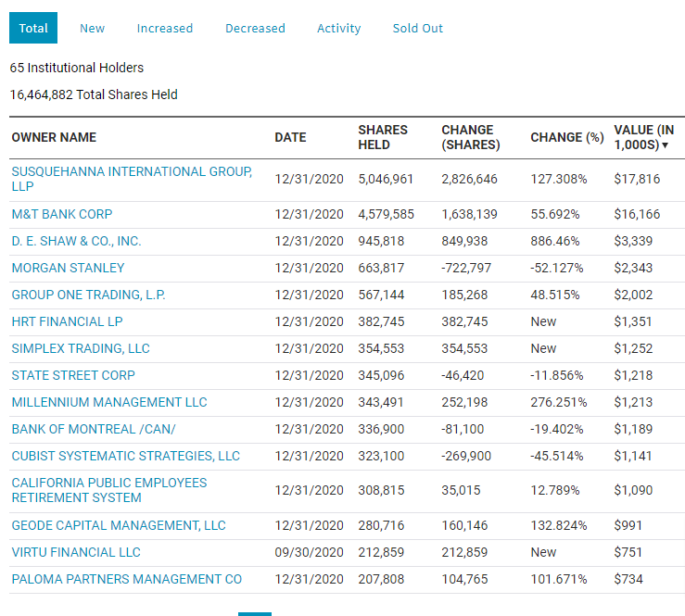Open Cubist Systematic Strategies, LLC link
The image size is (685, 616).
(126, 456)
